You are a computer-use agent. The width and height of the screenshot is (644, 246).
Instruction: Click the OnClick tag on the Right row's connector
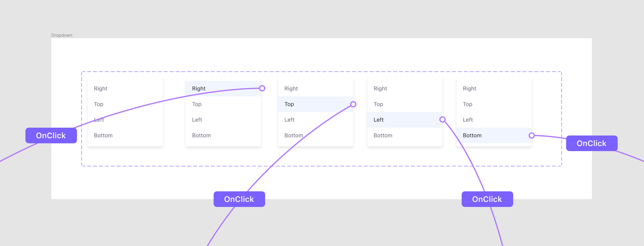(51, 135)
